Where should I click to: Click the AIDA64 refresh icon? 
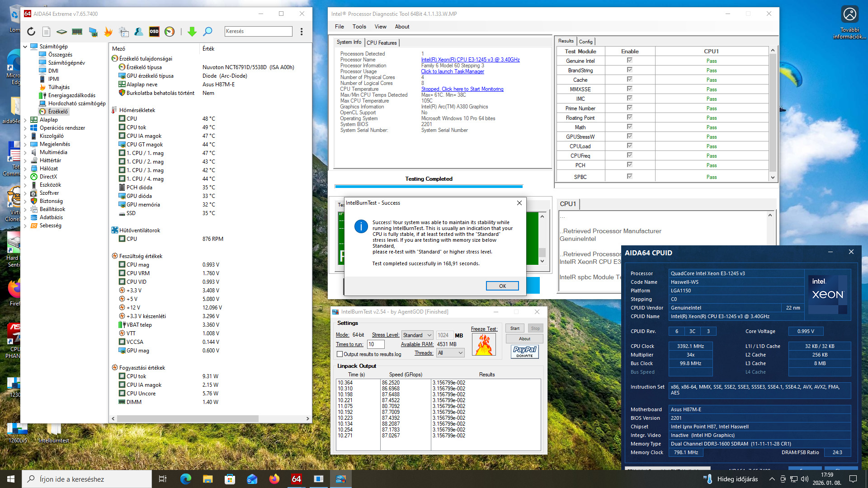[31, 31]
